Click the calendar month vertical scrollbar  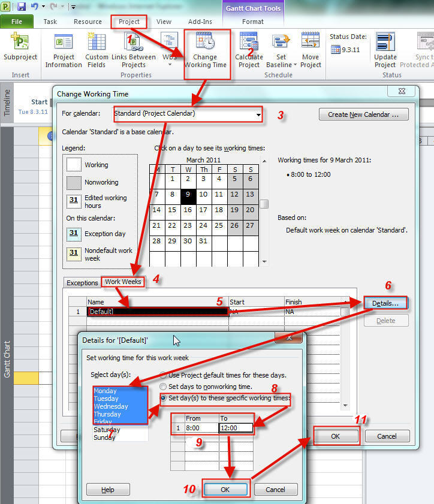point(263,204)
